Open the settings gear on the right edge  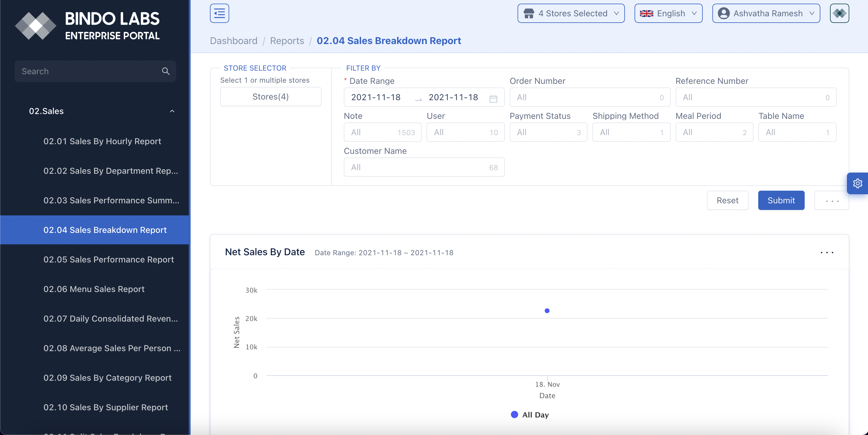pyautogui.click(x=858, y=183)
